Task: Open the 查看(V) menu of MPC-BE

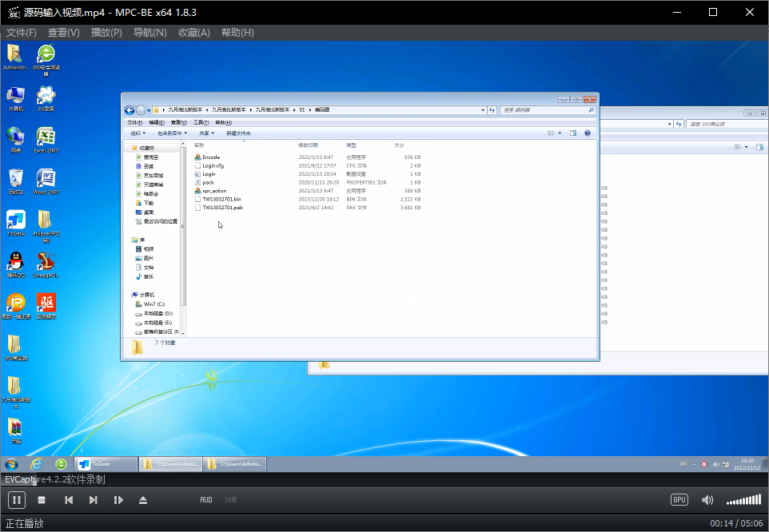Action: tap(64, 32)
